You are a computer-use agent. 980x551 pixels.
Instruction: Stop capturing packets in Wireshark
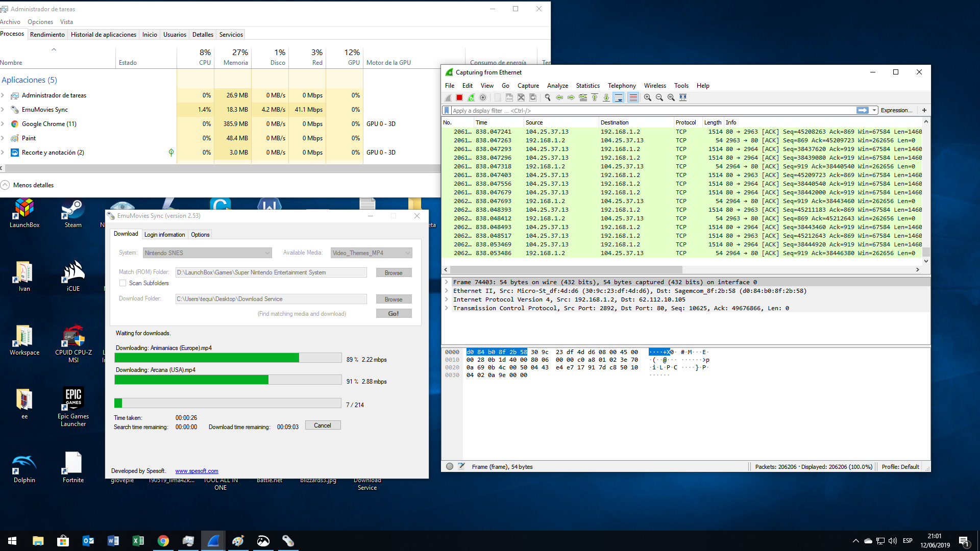coord(459,97)
